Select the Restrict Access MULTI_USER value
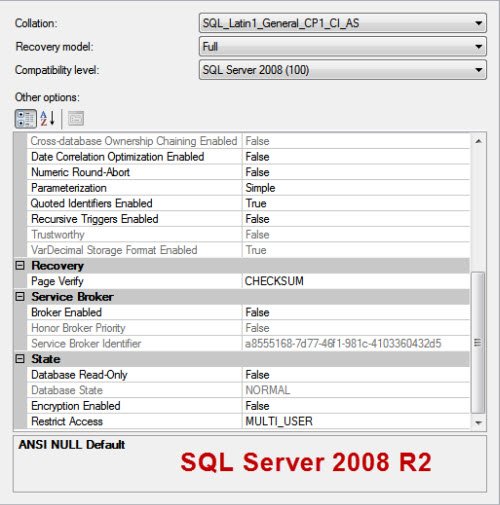 point(356,421)
